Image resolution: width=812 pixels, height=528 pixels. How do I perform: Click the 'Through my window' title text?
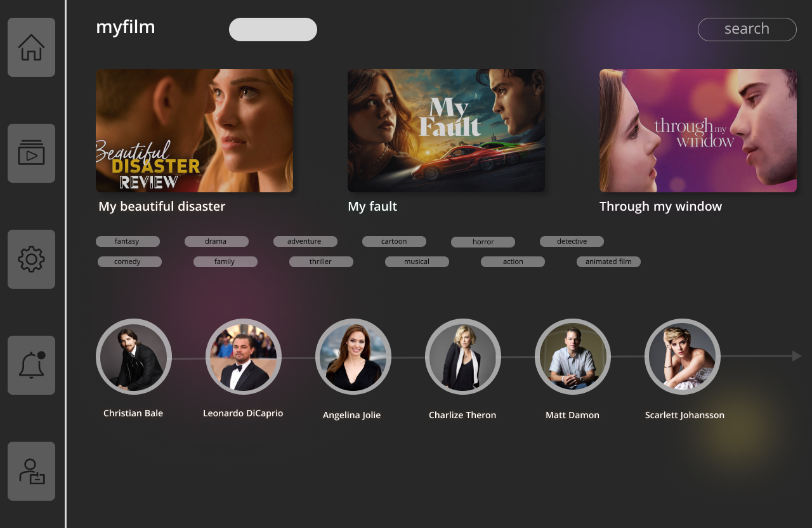pyautogui.click(x=660, y=206)
